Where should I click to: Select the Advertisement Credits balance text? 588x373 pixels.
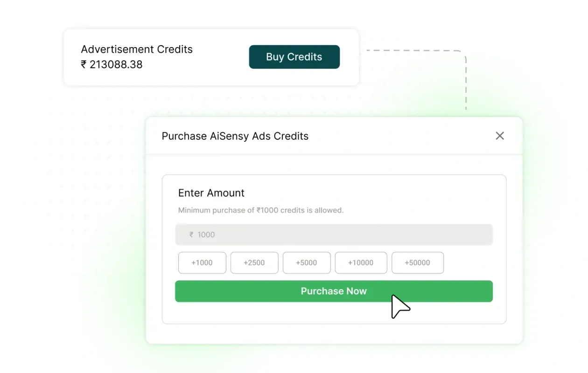click(137, 49)
